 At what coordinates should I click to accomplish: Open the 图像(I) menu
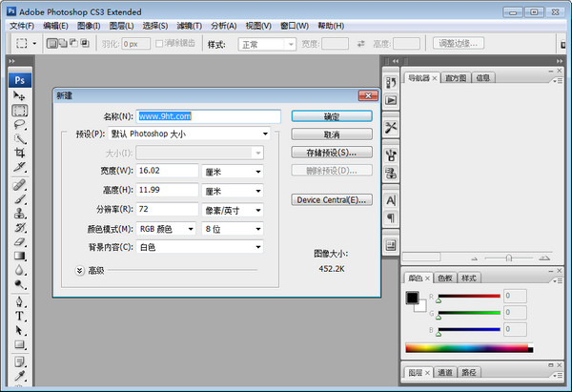coord(89,26)
